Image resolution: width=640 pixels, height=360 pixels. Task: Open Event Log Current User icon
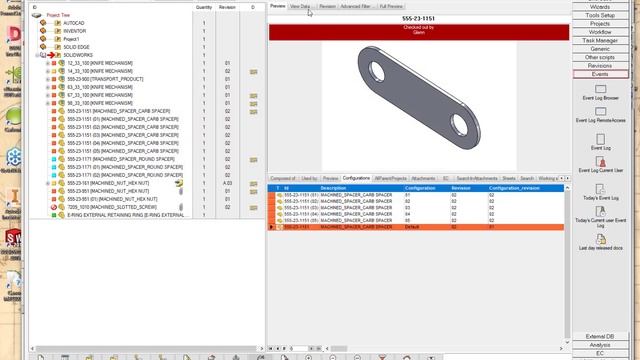pyautogui.click(x=600, y=162)
